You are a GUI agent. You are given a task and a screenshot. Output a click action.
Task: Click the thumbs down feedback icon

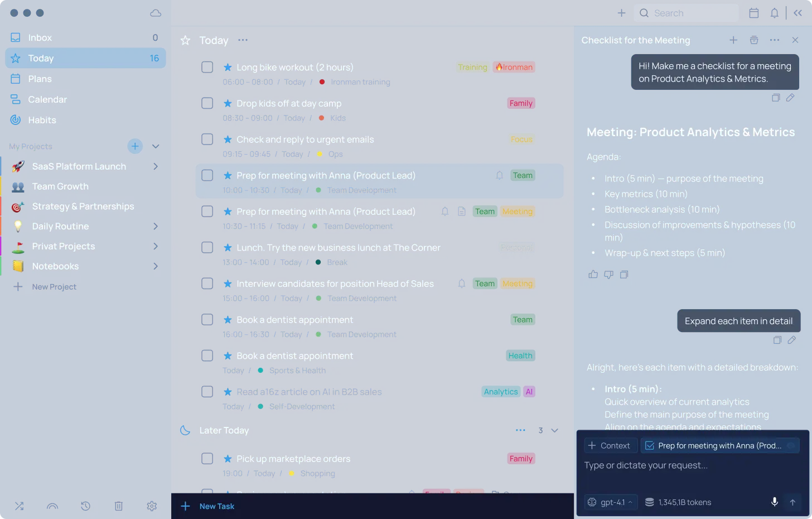[608, 275]
